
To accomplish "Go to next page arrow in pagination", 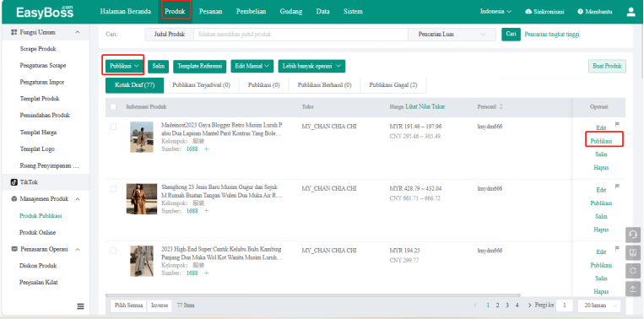I will [529, 305].
